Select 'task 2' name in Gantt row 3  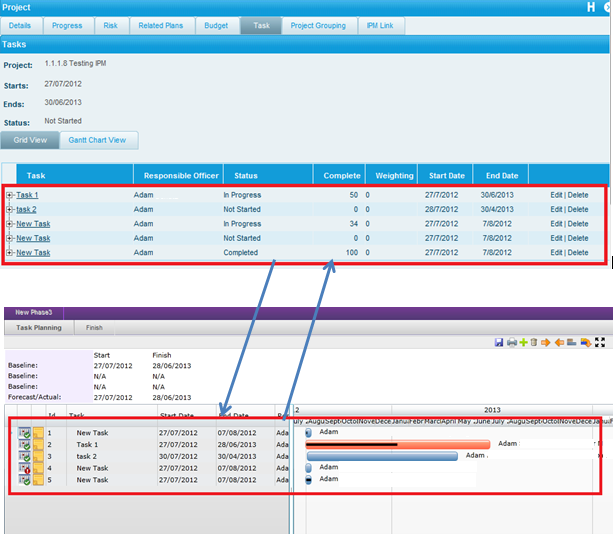click(x=86, y=457)
